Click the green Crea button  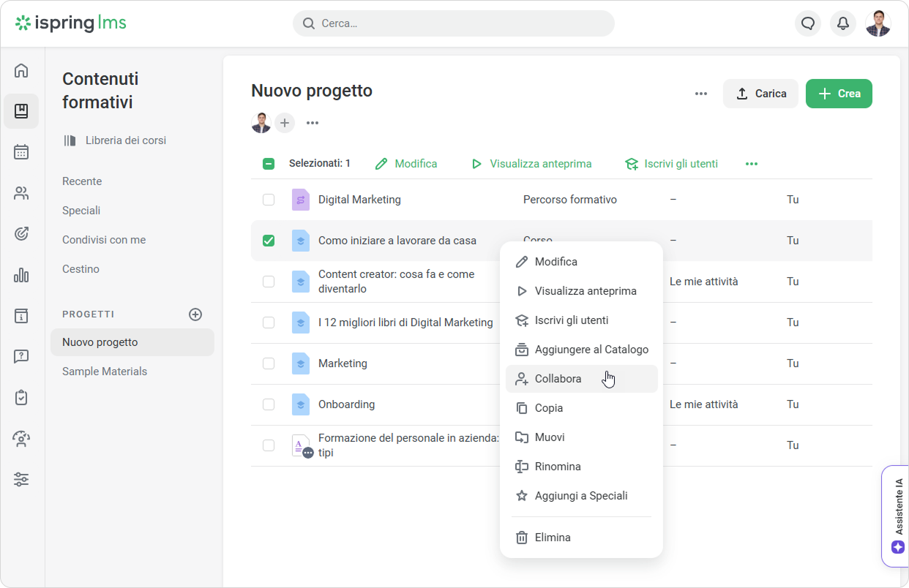[x=839, y=94]
